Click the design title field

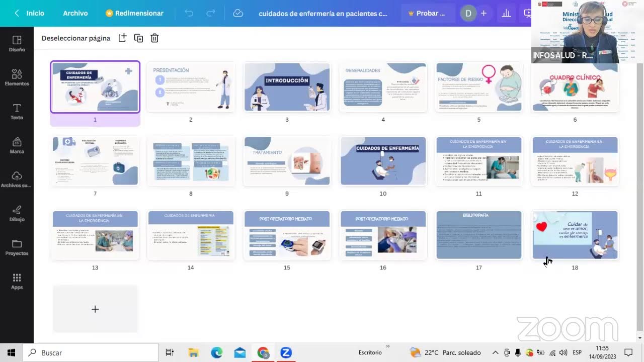tap(323, 14)
